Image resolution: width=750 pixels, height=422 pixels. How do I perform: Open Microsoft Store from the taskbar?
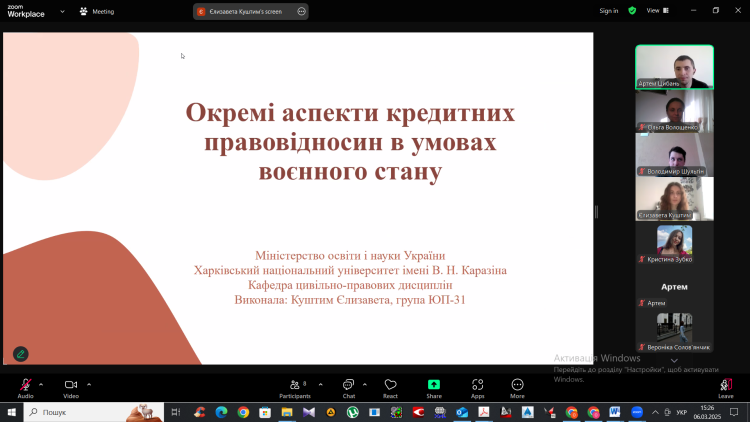pos(265,412)
